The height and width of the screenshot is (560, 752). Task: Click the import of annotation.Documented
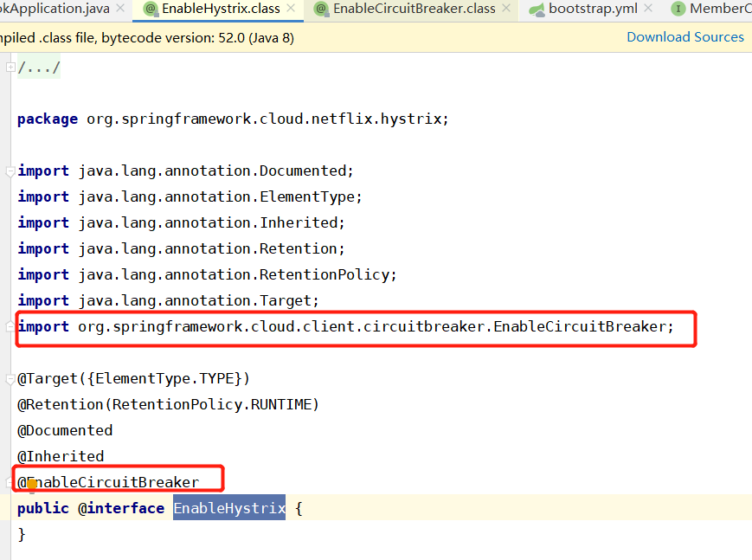coord(185,171)
